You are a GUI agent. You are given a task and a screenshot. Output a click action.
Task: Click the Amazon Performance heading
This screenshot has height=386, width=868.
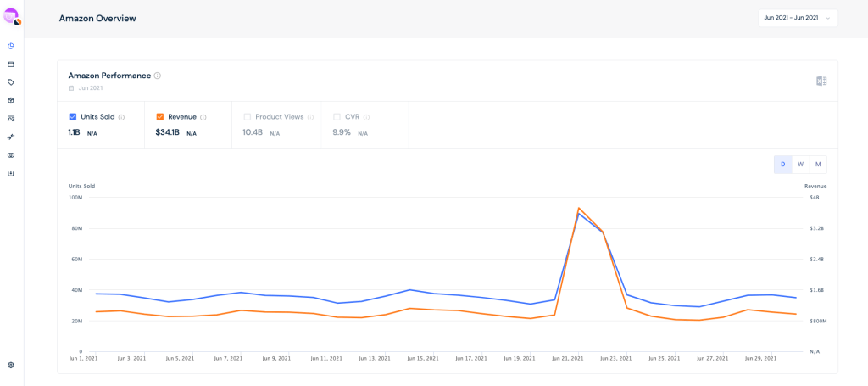109,76
